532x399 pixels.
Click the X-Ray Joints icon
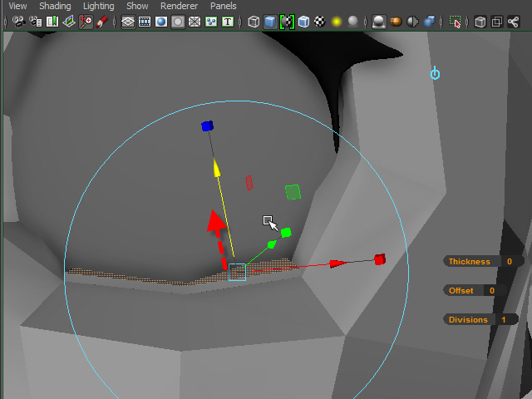click(514, 22)
